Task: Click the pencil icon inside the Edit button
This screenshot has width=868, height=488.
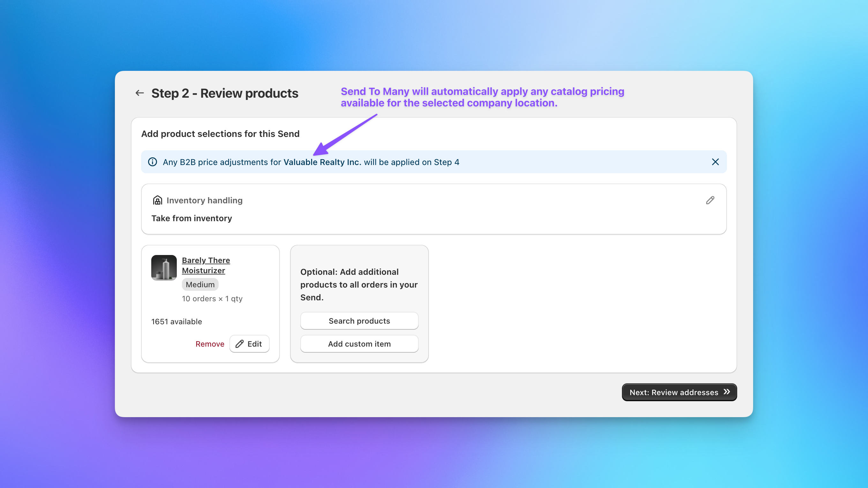Action: pyautogui.click(x=240, y=344)
